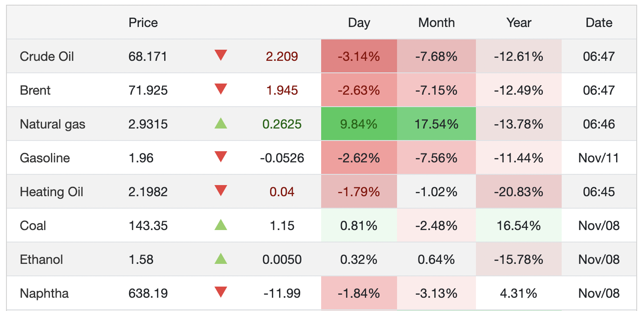Image resolution: width=644 pixels, height=311 pixels.
Task: Sort by the Month column header
Action: pyautogui.click(x=436, y=23)
